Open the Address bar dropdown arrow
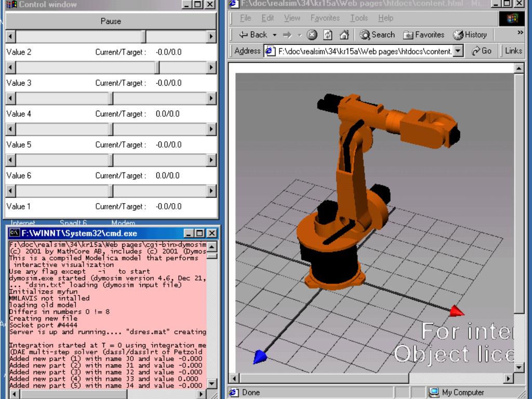This screenshot has width=532, height=399. 458,51
